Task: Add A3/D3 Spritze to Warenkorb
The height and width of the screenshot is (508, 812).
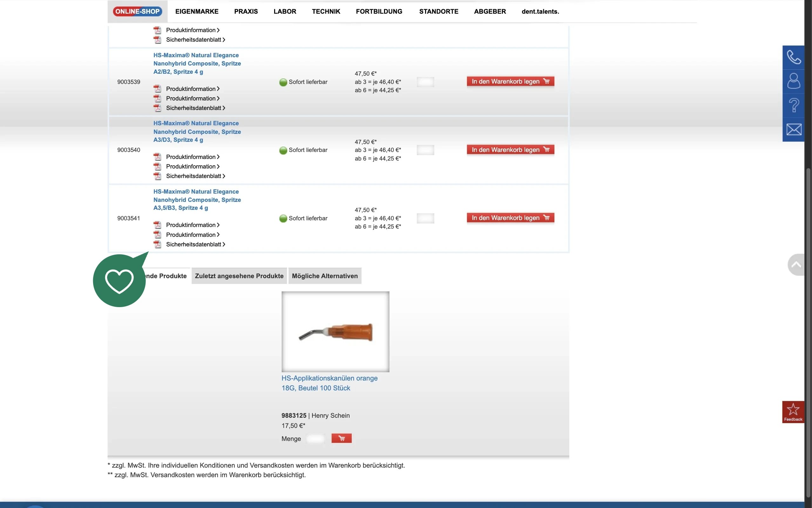Action: coord(510,149)
